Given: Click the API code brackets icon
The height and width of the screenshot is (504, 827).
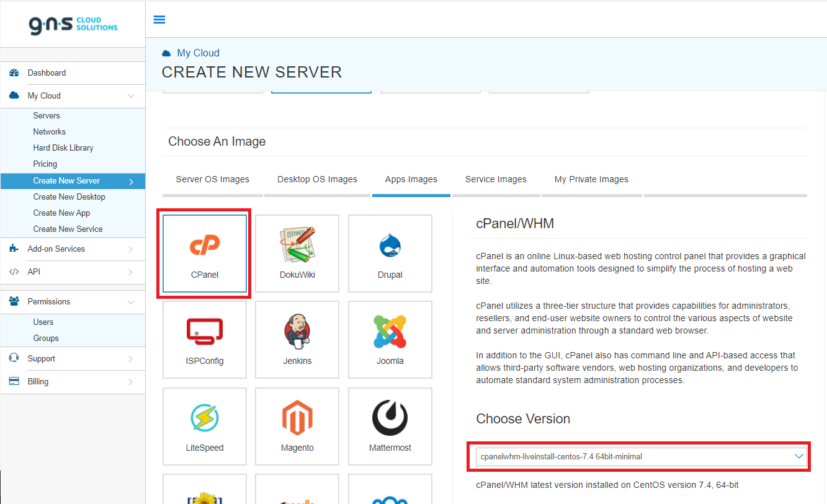Looking at the screenshot, I should tap(14, 272).
